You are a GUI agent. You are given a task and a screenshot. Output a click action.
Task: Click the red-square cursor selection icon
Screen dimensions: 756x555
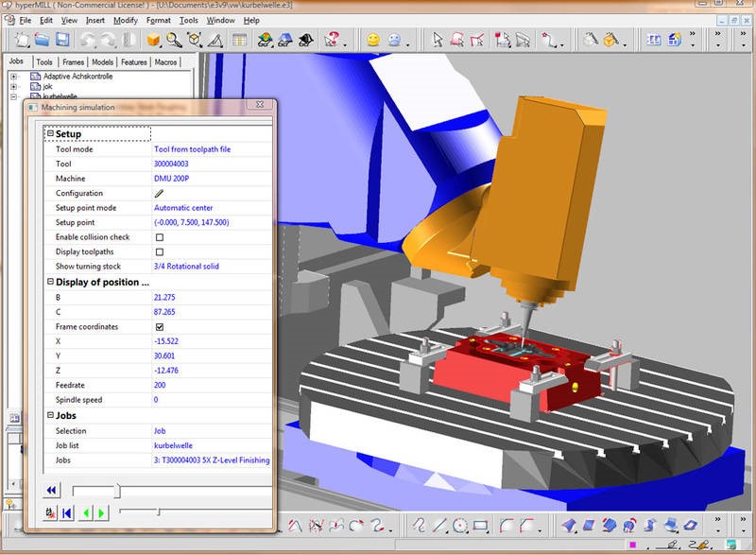tap(502, 40)
